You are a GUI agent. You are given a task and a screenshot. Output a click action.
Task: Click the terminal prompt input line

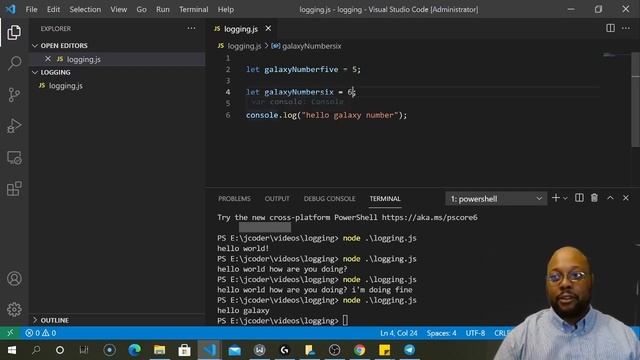click(x=283, y=321)
